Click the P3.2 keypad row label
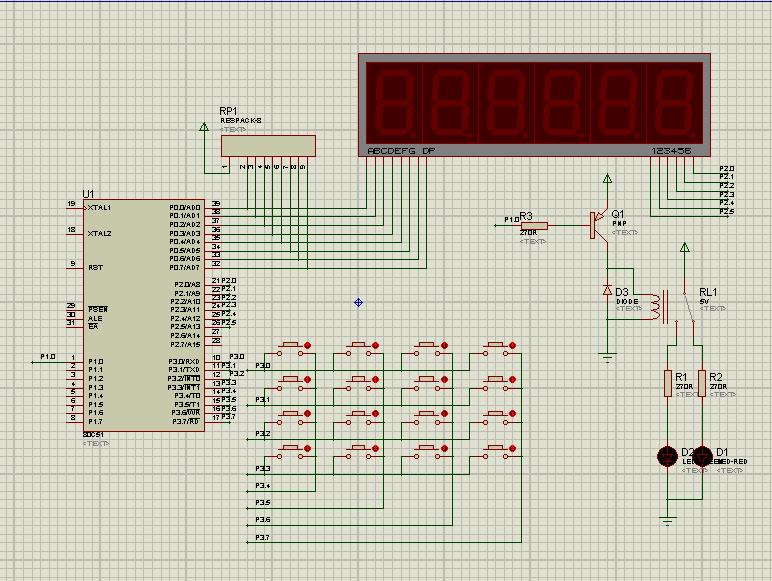The image size is (772, 581). 262,434
